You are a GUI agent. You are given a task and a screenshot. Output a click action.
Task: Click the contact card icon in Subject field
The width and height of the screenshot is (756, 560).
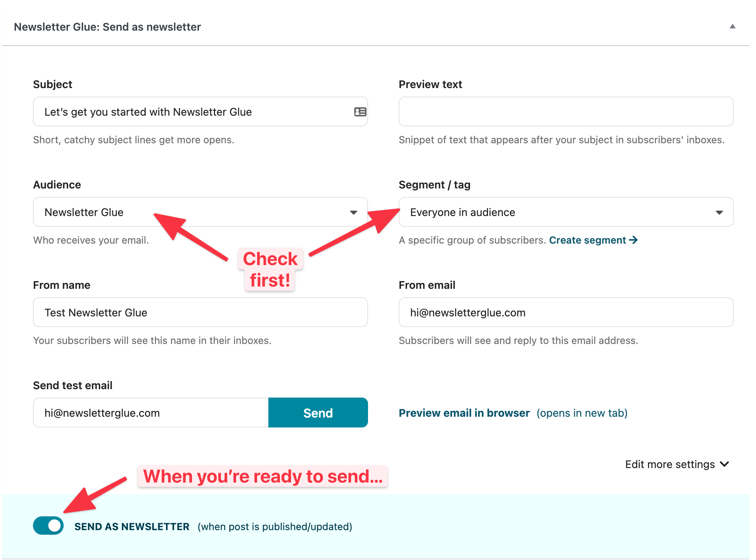coord(360,112)
